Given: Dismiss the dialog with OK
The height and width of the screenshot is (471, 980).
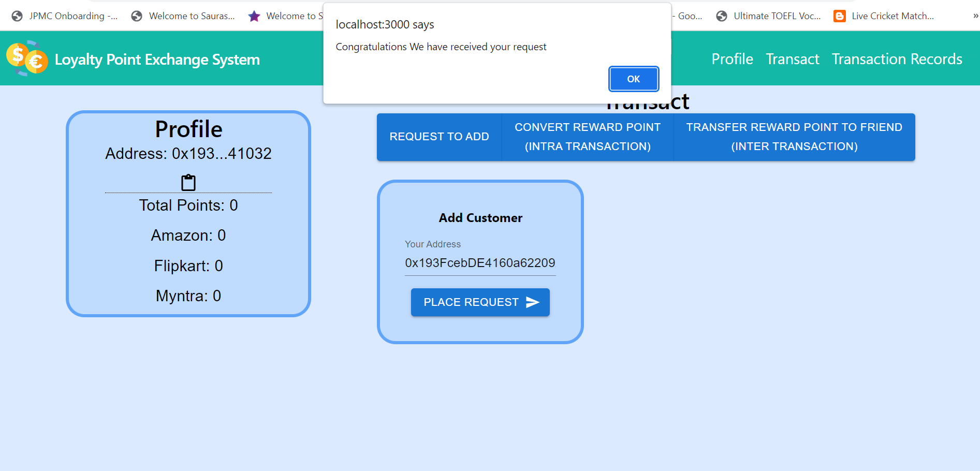Looking at the screenshot, I should (633, 79).
